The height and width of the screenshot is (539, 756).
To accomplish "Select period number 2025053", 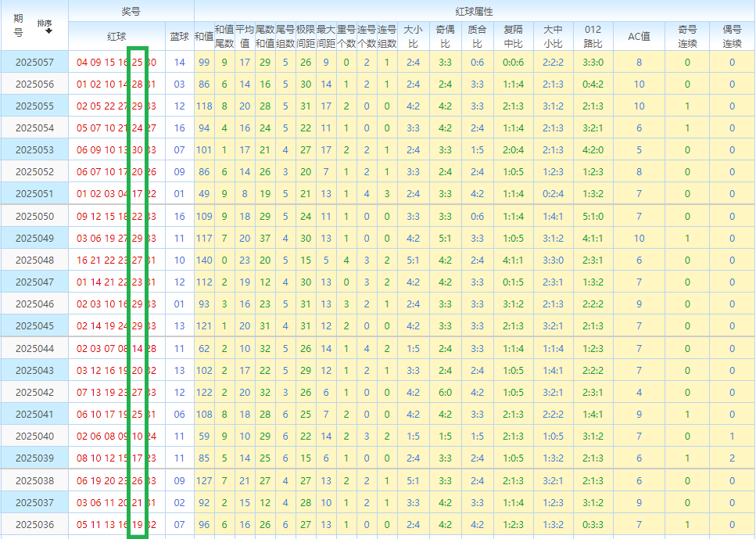I will tap(34, 150).
